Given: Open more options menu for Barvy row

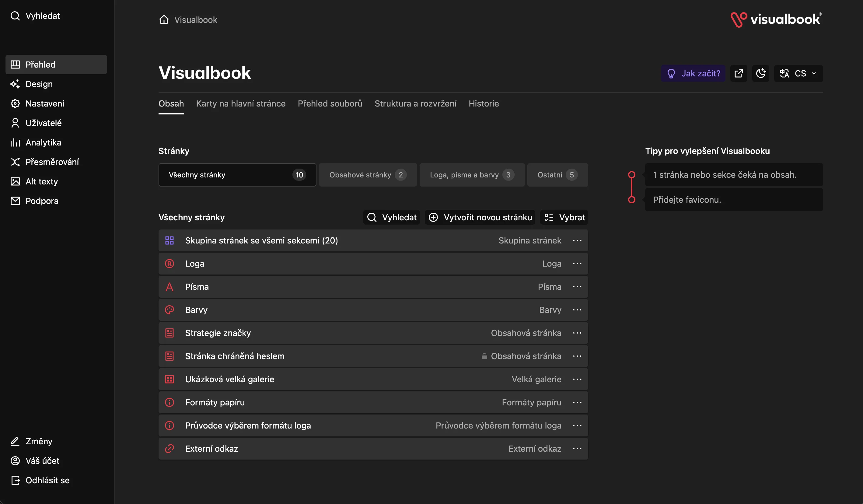Looking at the screenshot, I should 577,310.
